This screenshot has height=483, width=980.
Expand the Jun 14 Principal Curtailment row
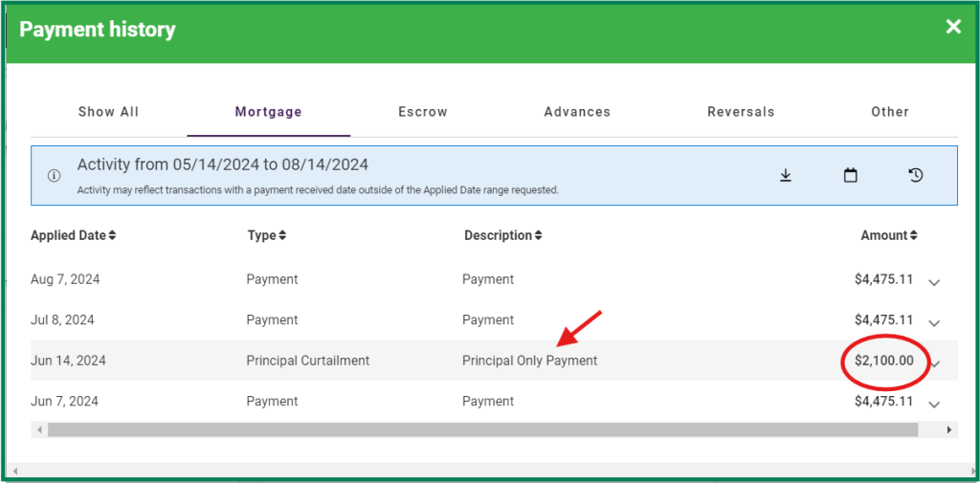(936, 362)
